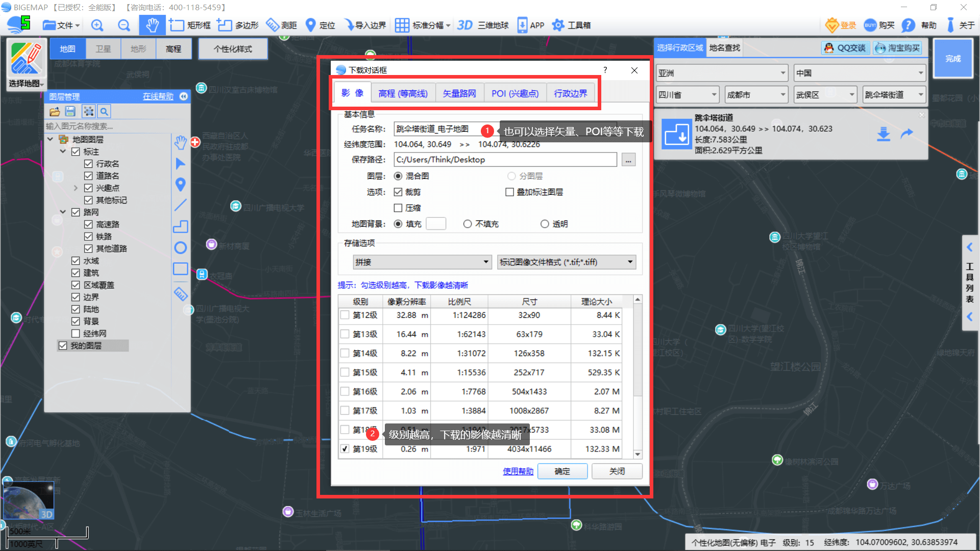Click the open folder icon in layer panel
Viewport: 980px width, 551px height.
tap(55, 111)
